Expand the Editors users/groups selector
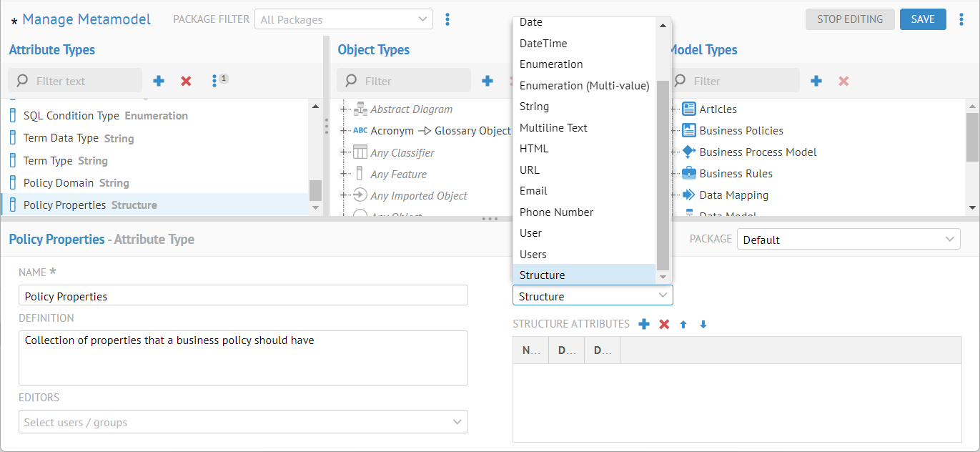 coord(243,422)
